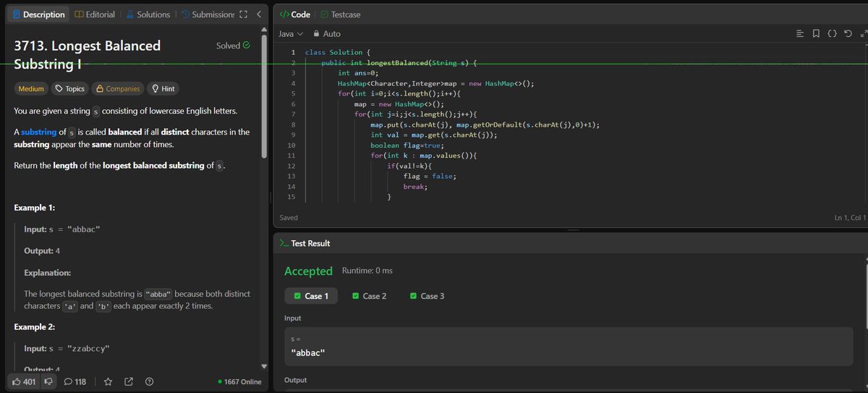Viewport: 868px width, 393px height.
Task: Select the Case 1 result tab
Action: tap(311, 296)
